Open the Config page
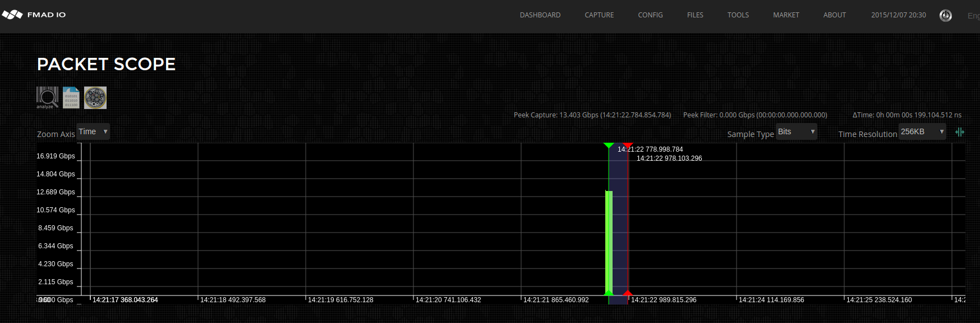 tap(650, 15)
